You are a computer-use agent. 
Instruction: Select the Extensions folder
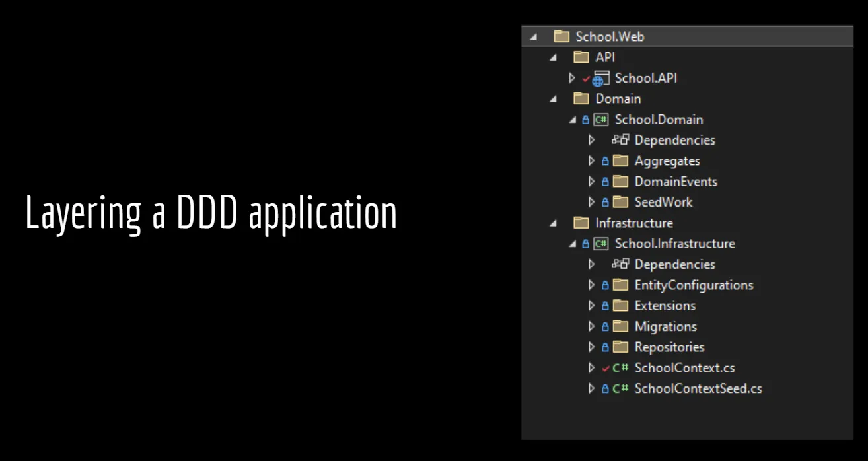pos(665,306)
